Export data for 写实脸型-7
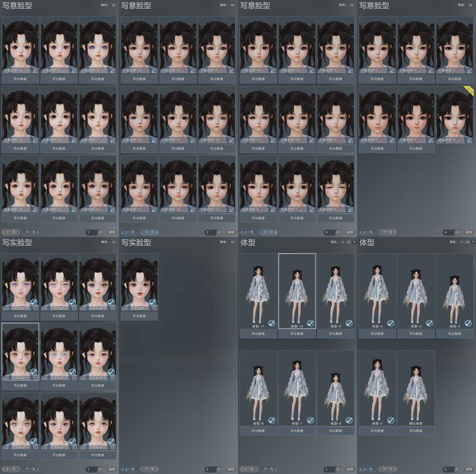 point(20,385)
